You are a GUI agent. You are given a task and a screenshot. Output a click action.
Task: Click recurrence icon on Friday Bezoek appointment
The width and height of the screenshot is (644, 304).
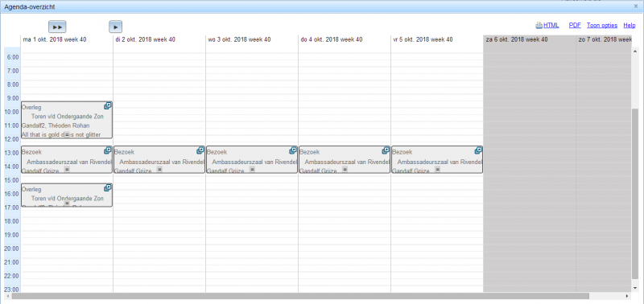478,150
